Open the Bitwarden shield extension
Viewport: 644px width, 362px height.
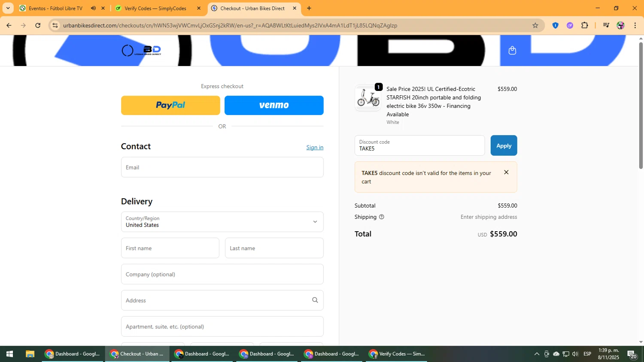click(555, 25)
